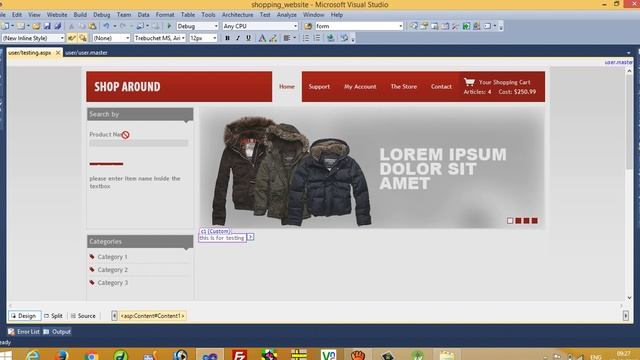The height and width of the screenshot is (360, 640).
Task: Click the second style icon before the (None) dropdown
Action: click(x=82, y=38)
